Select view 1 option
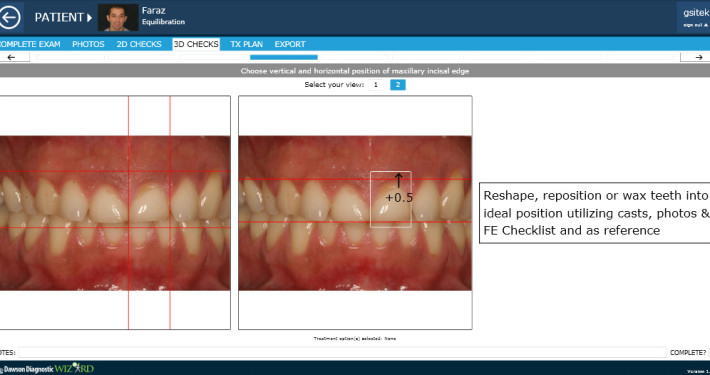The height and width of the screenshot is (375, 710). (375, 85)
